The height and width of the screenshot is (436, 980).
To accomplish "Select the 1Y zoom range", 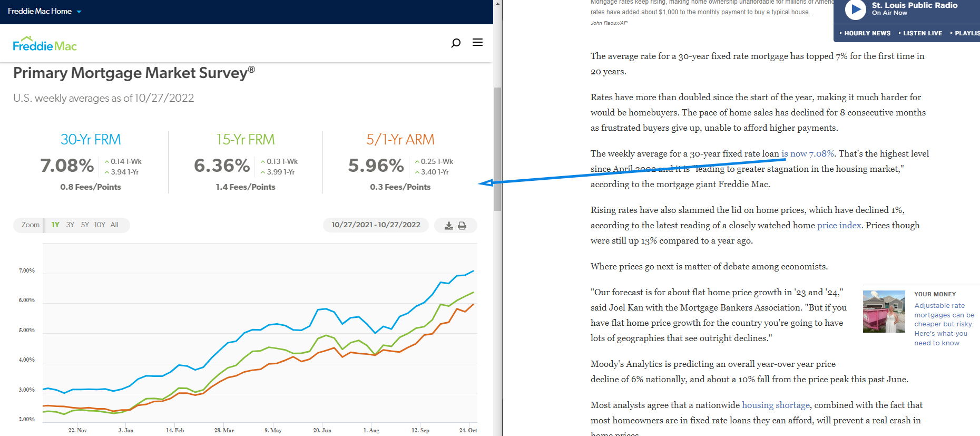I will point(55,225).
